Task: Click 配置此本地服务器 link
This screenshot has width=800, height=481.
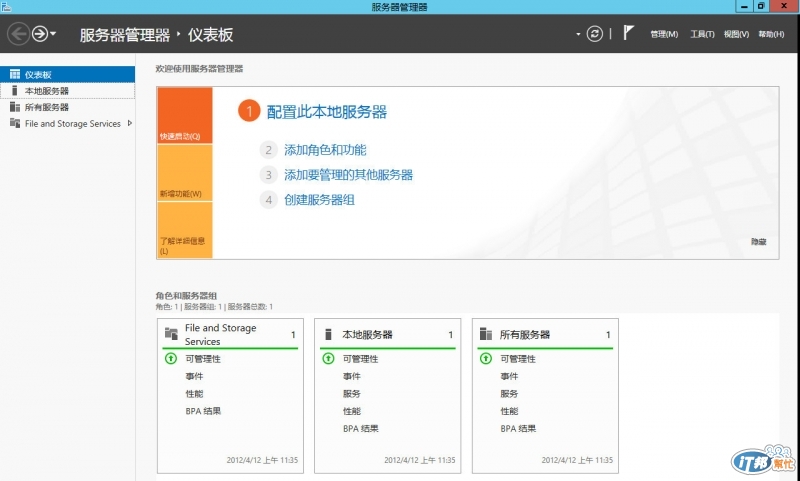Action: coord(327,112)
